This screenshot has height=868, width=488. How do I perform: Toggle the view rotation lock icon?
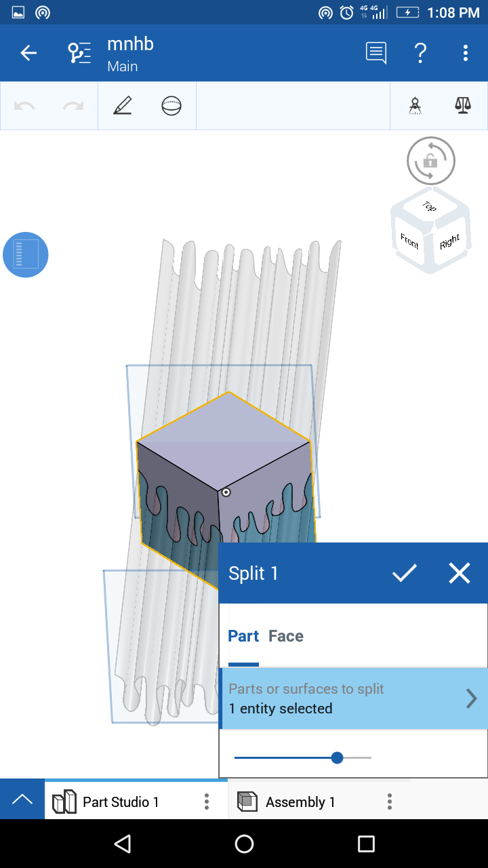[x=430, y=161]
